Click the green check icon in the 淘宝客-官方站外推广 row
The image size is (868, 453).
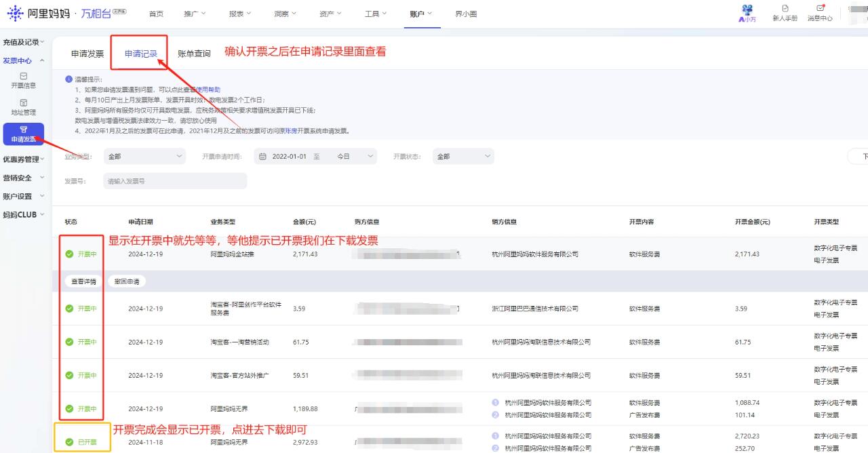[x=69, y=375]
